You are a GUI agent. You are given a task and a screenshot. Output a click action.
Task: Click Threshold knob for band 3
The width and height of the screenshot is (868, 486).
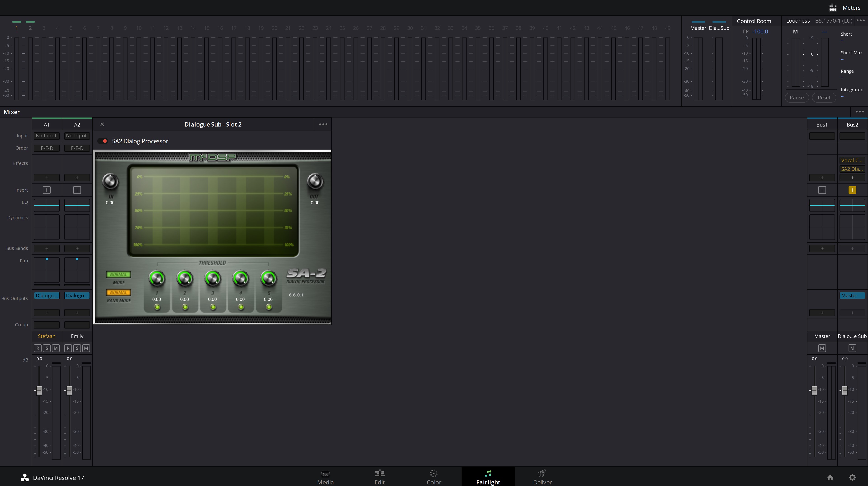click(x=213, y=279)
